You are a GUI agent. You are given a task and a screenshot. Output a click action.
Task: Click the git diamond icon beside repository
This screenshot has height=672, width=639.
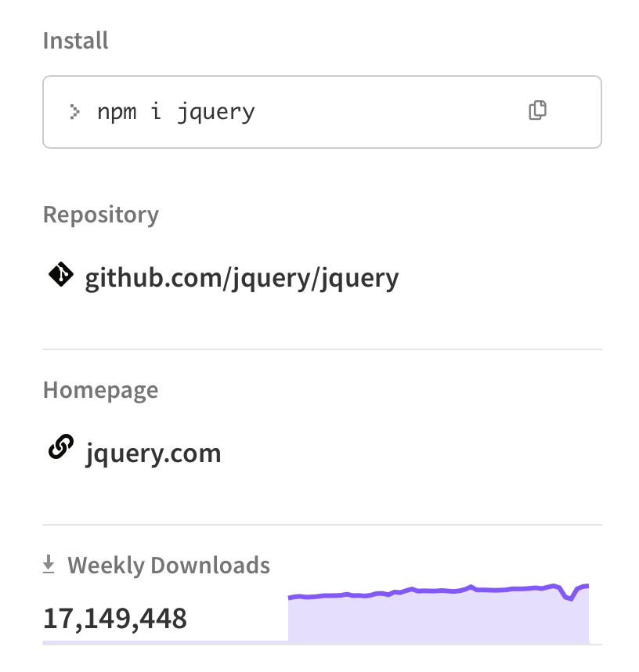(60, 275)
